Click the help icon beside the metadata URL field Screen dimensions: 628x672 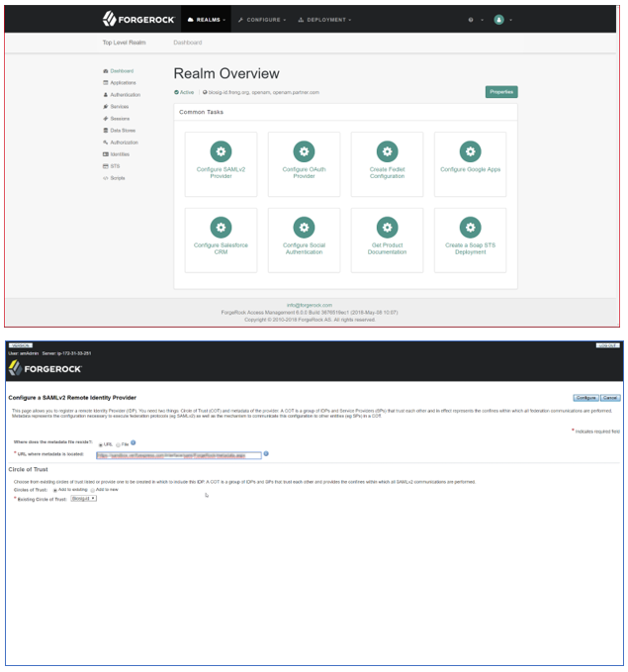(x=266, y=453)
